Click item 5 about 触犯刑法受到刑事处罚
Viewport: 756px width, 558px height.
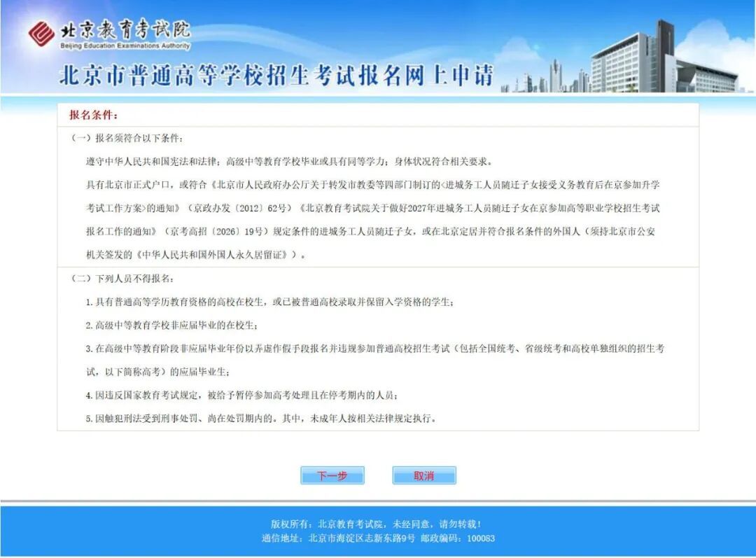click(261, 419)
